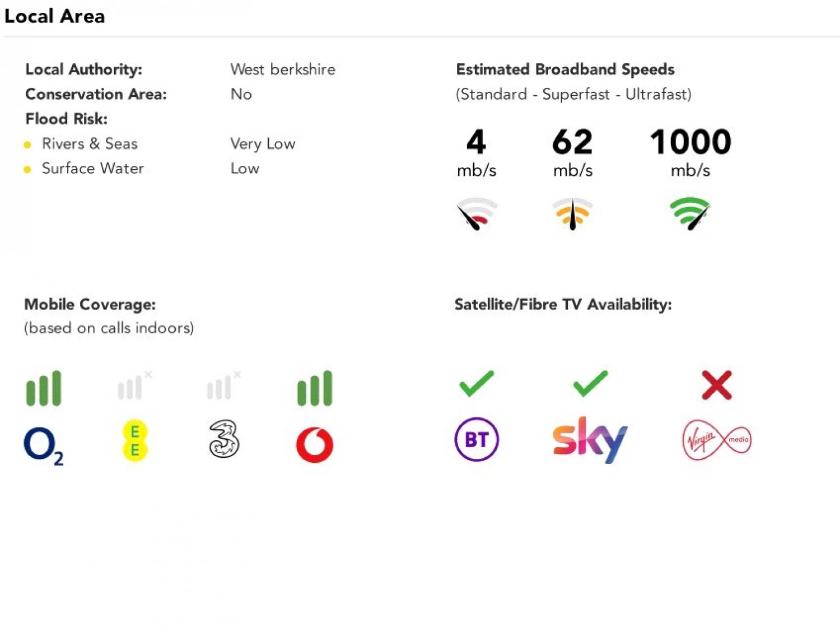This screenshot has width=840, height=637.
Task: Click the Sky TV logo
Action: 590,440
